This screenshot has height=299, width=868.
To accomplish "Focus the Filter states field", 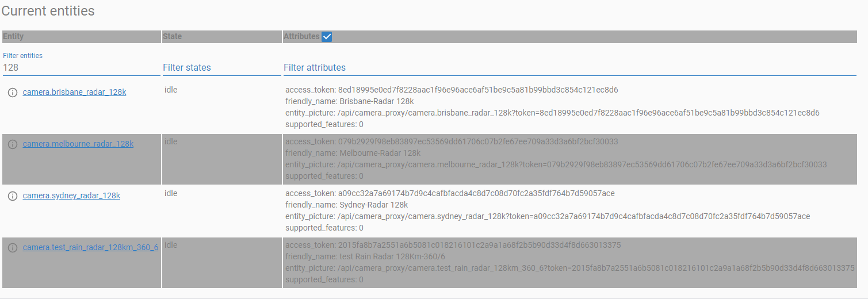I will (221, 68).
